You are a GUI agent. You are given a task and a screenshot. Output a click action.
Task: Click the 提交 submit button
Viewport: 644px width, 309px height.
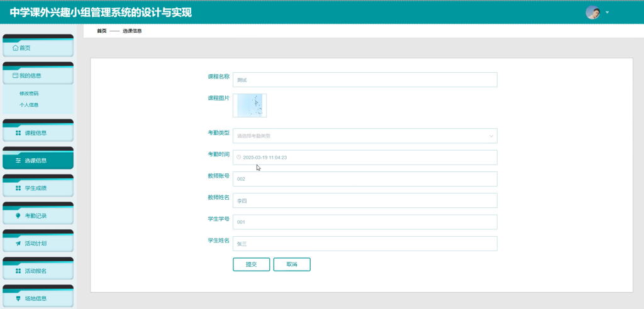click(x=252, y=264)
